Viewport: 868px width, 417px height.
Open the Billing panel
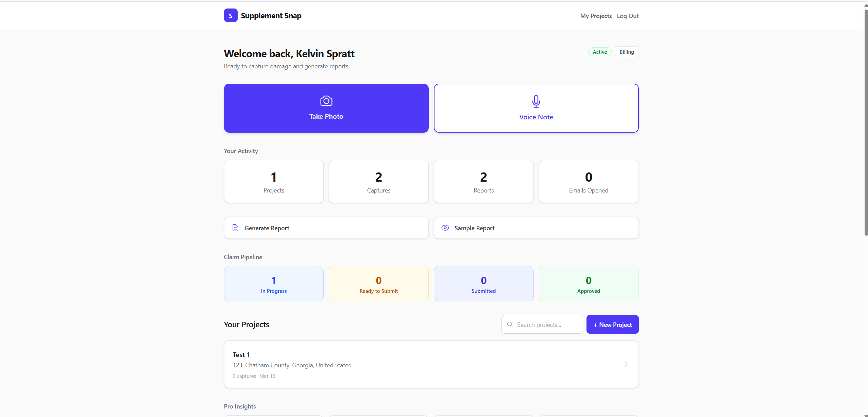[627, 52]
